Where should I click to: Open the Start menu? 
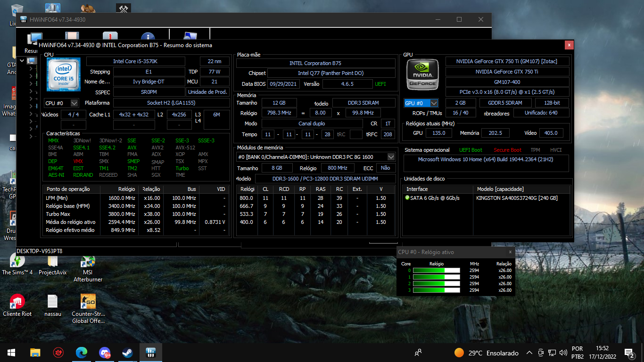(11, 352)
